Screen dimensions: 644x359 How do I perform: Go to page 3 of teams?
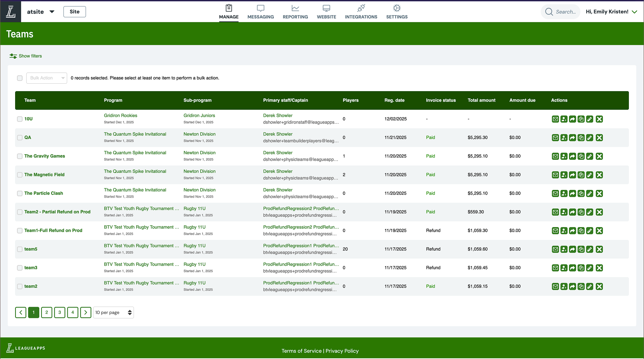[x=59, y=313]
